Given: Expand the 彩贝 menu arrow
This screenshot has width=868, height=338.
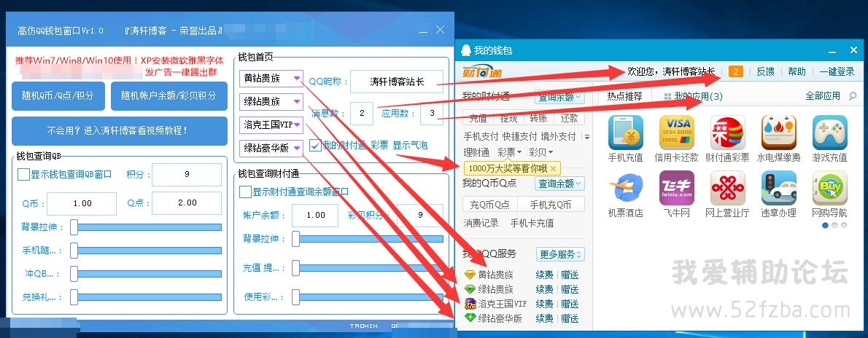Looking at the screenshot, I should point(550,152).
